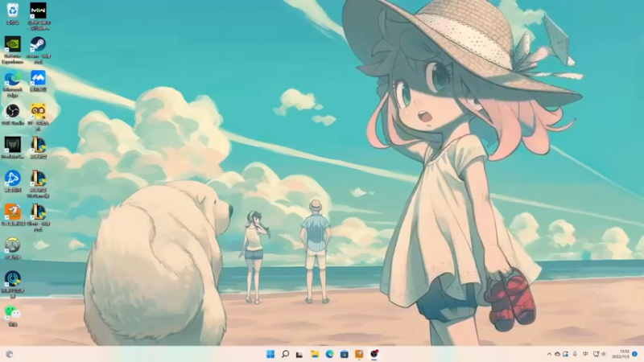Click the microphone tray icon
This screenshot has height=362, width=644.
[x=575, y=354]
